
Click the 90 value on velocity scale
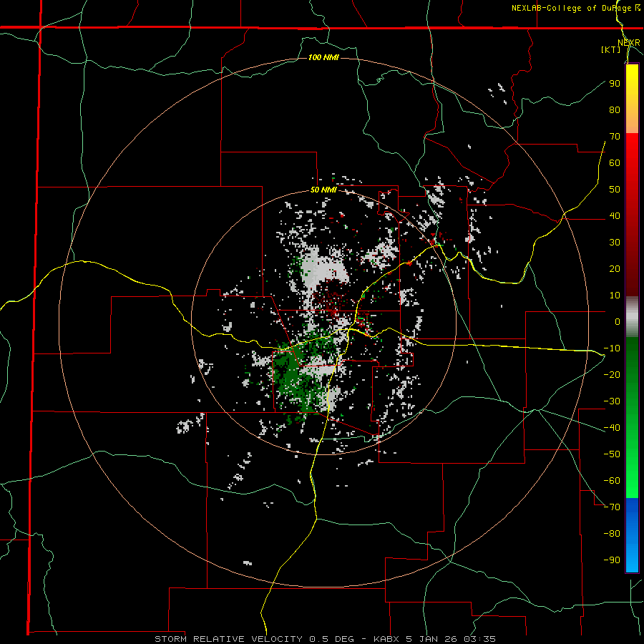615,84
